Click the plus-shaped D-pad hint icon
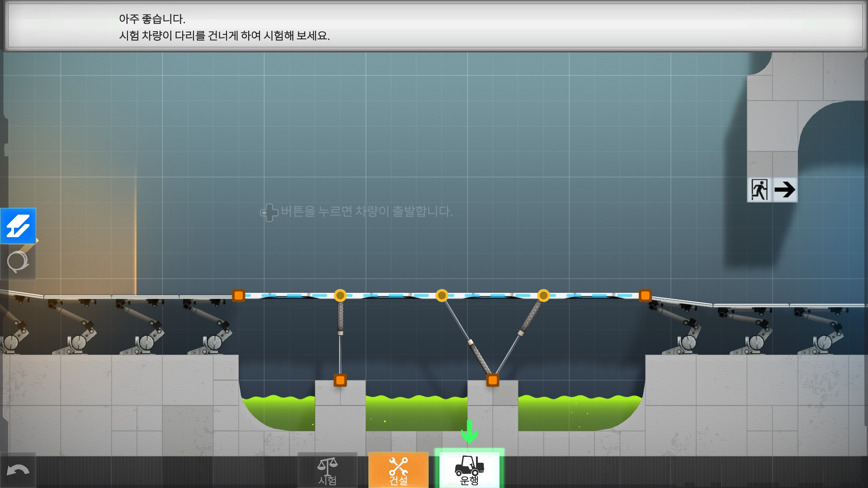Image resolution: width=868 pixels, height=488 pixels. coord(269,212)
